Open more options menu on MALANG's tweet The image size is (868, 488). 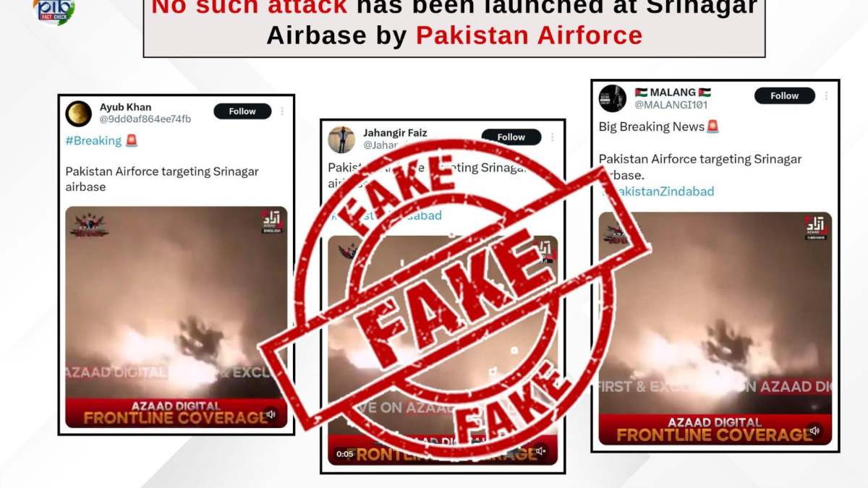[827, 95]
